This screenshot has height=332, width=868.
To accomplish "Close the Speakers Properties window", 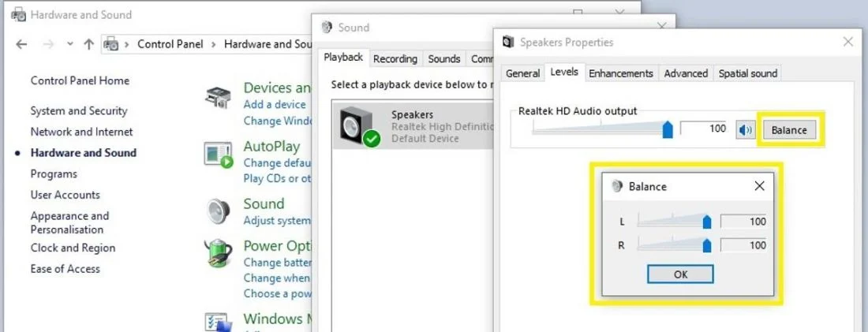I will click(847, 42).
